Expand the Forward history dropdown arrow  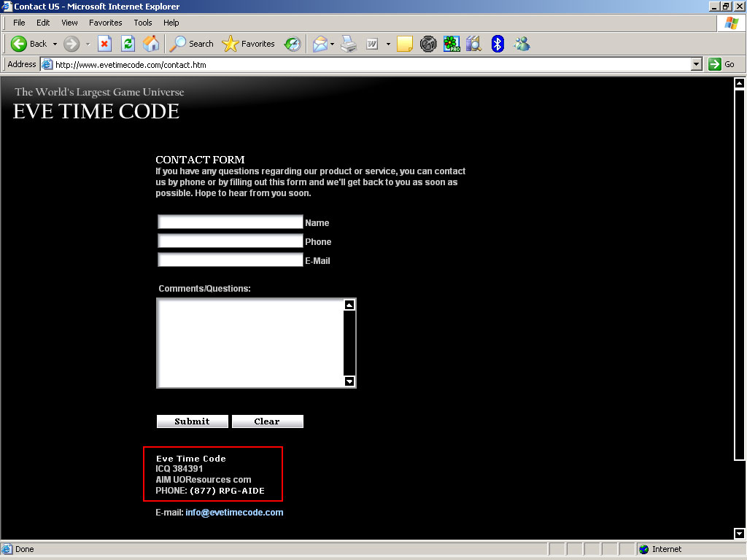pos(88,44)
